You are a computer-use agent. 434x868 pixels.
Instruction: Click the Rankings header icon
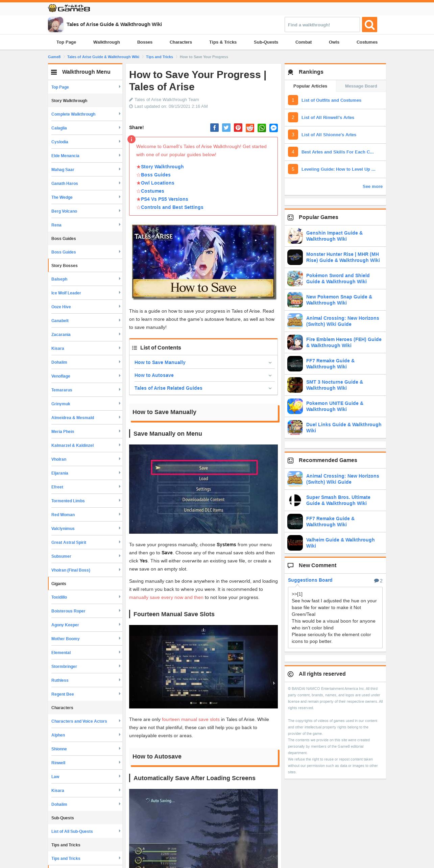point(290,72)
